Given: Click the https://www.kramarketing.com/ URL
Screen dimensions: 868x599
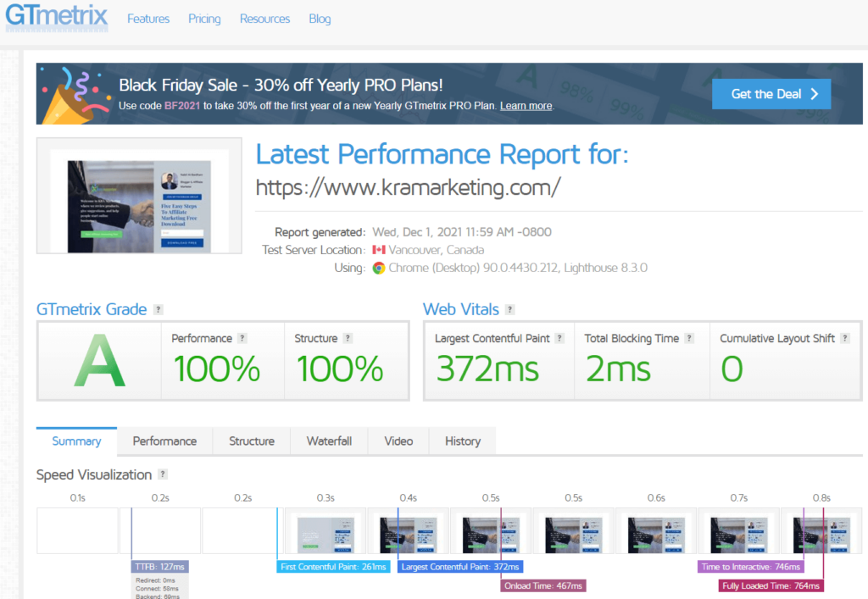Looking at the screenshot, I should (408, 187).
